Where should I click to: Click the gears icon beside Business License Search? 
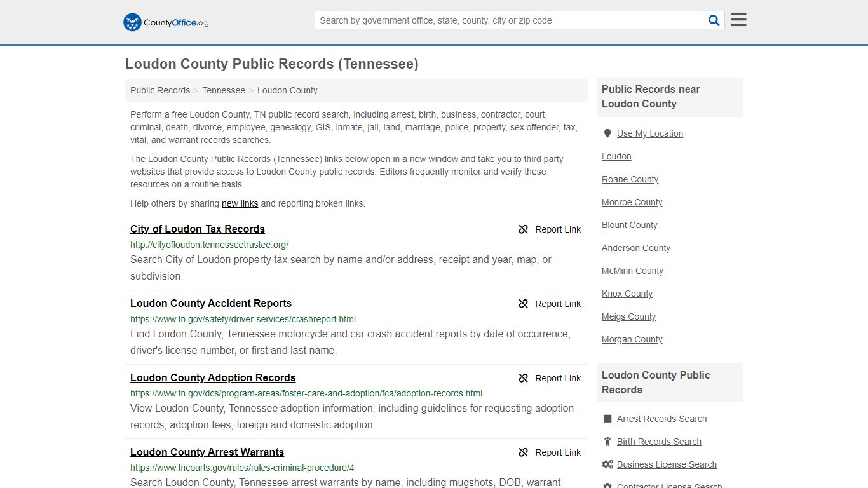tap(607, 464)
